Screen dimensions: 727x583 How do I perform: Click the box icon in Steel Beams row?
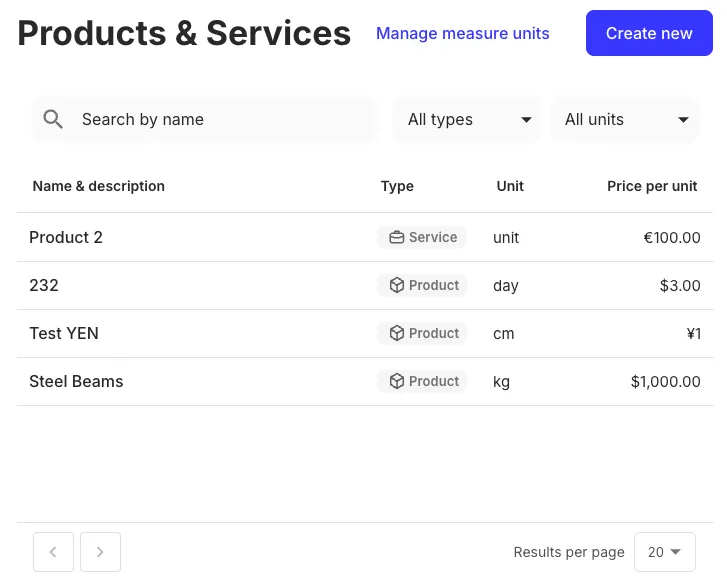tap(396, 381)
